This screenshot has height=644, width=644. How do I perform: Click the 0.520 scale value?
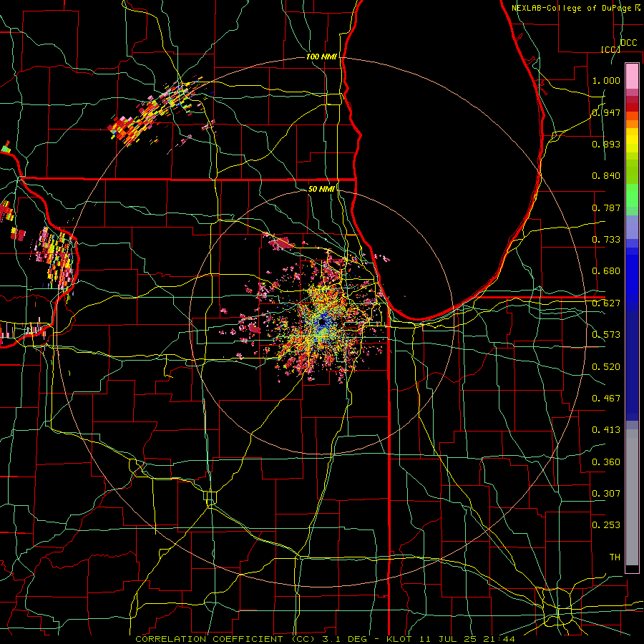606,367
